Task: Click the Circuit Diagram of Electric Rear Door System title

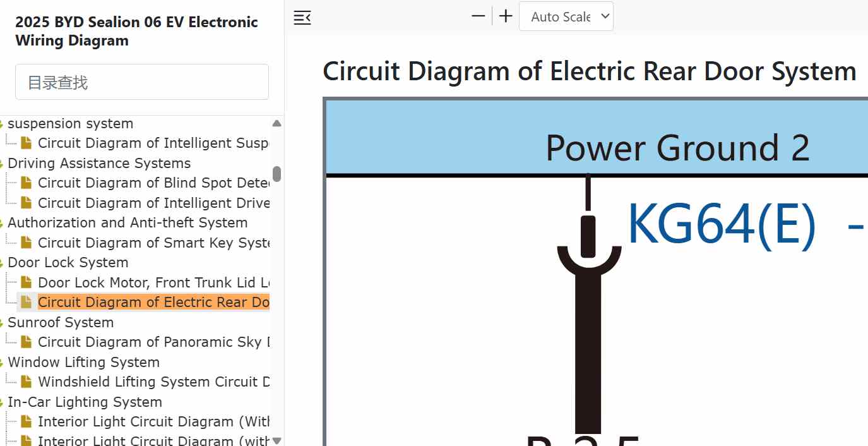Action: tap(590, 71)
